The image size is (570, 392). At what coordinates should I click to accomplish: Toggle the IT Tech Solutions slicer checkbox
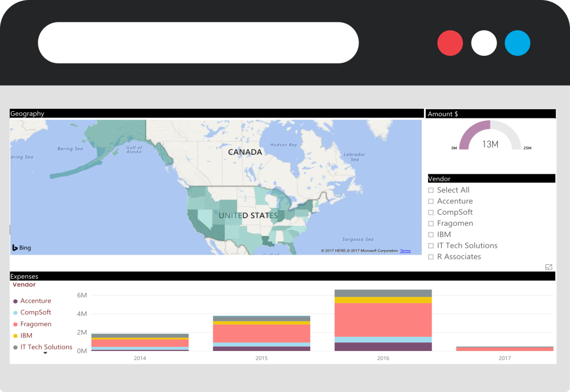(431, 246)
